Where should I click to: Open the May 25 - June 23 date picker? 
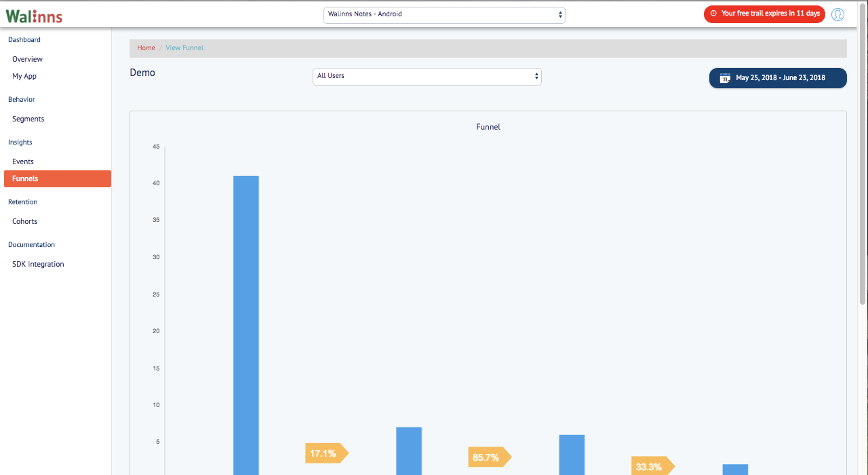[x=778, y=78]
